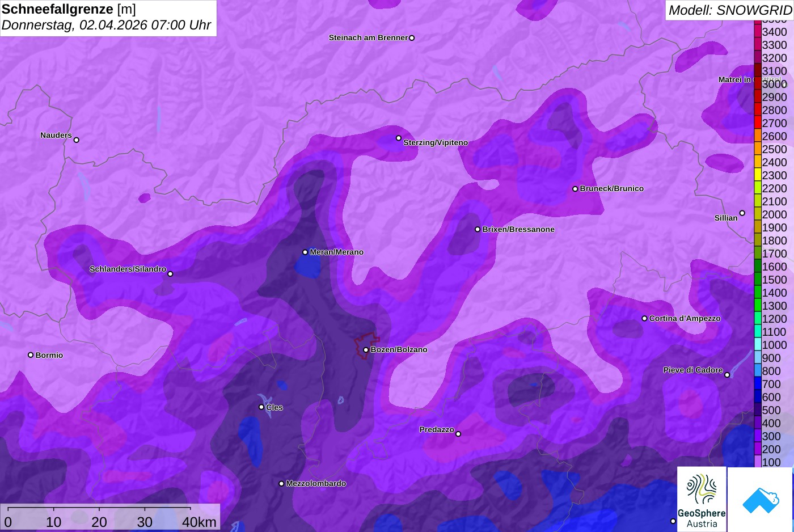Click the Brixen/Bressanone marker dot
794x532 pixels.
[478, 230]
